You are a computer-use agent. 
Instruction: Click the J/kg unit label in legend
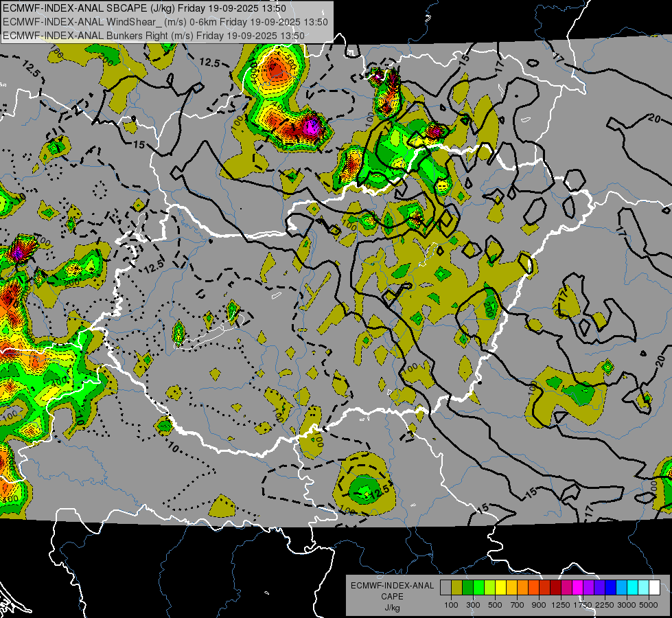392,608
